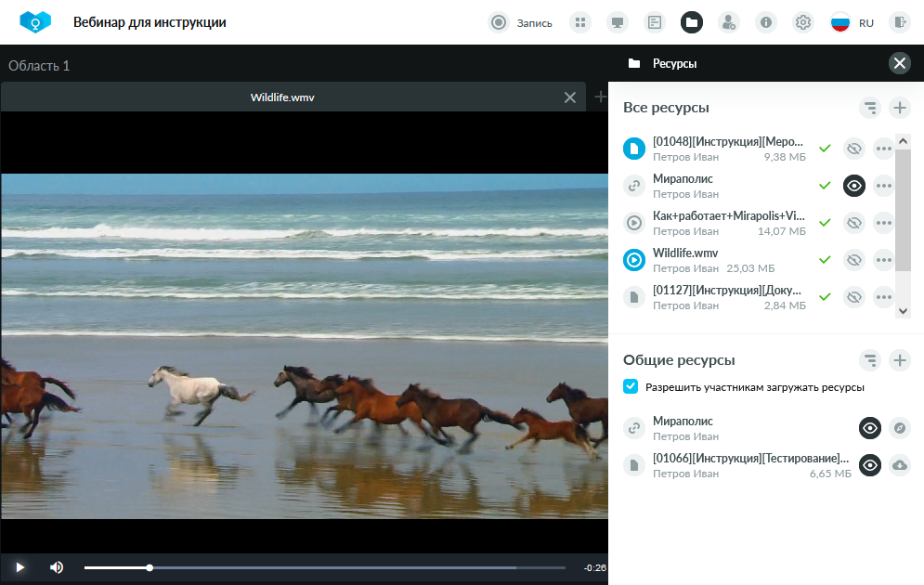The width and height of the screenshot is (924, 585).
Task: Open settings gear in header
Action: click(803, 23)
